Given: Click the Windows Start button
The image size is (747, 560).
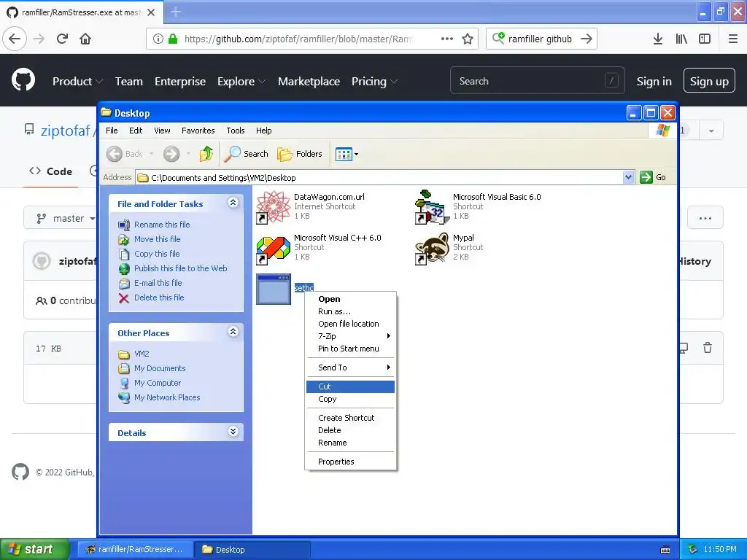Looking at the screenshot, I should pyautogui.click(x=34, y=549).
